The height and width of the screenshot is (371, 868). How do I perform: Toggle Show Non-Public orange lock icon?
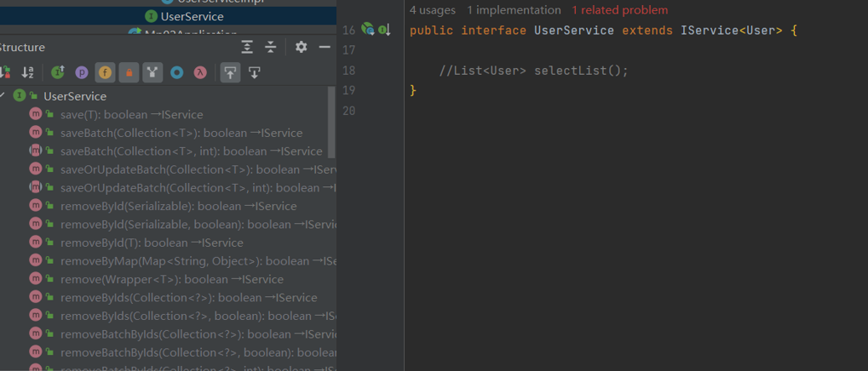click(129, 71)
